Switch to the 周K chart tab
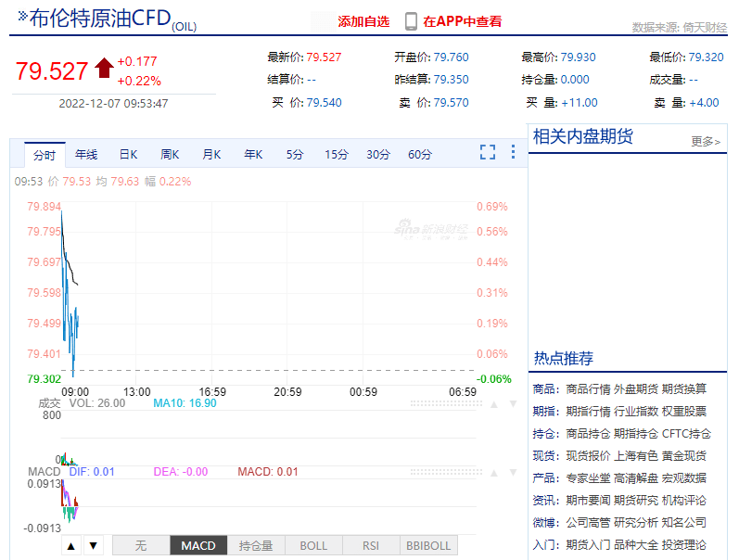The width and height of the screenshot is (739, 560). coord(170,155)
